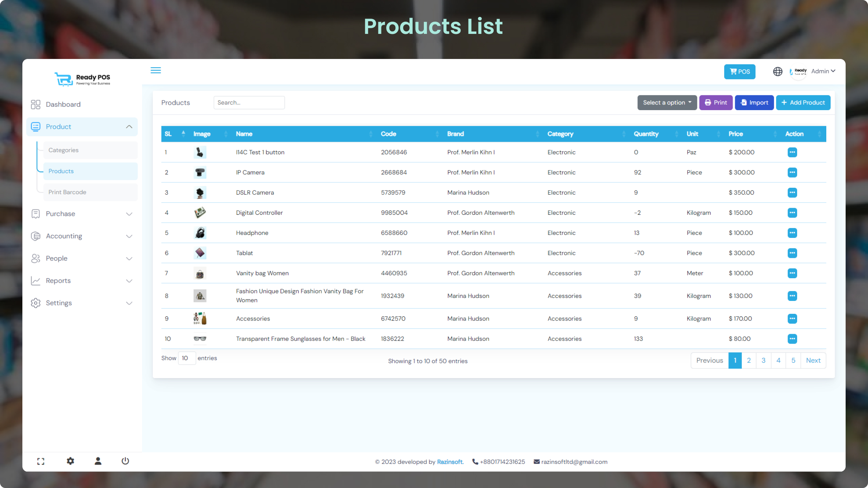Open the Accounting section icon

pyautogui.click(x=36, y=236)
